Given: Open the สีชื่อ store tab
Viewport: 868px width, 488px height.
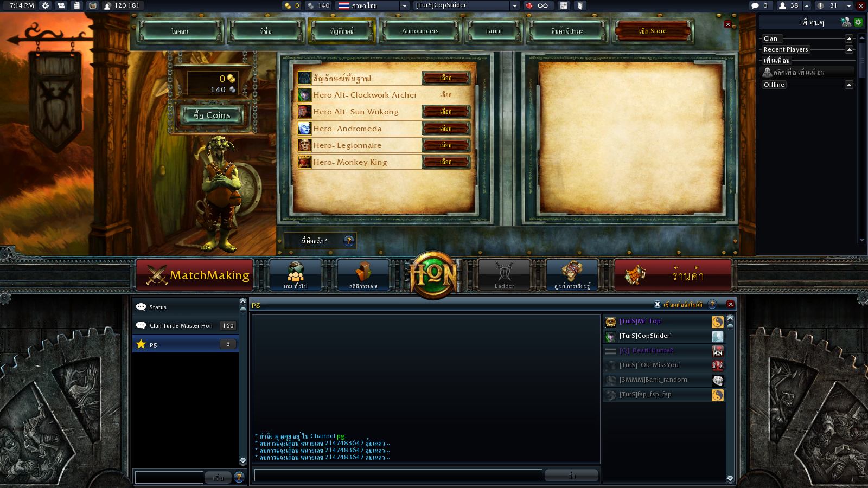Looking at the screenshot, I should [266, 31].
